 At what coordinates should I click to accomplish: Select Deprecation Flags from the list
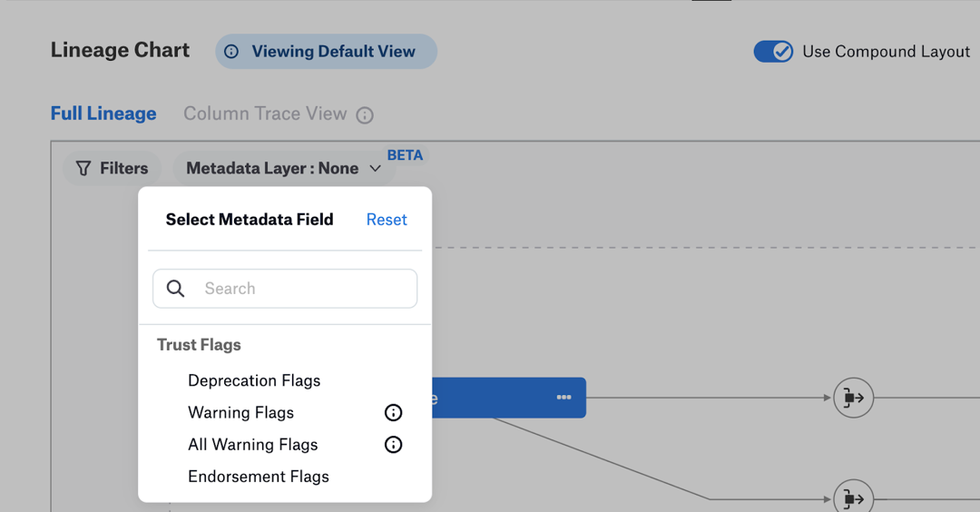(x=254, y=380)
